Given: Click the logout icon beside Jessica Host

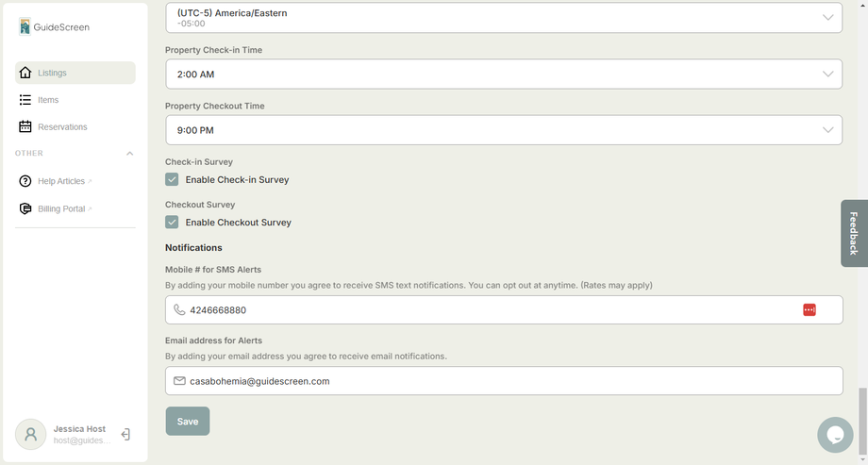Looking at the screenshot, I should (x=125, y=435).
